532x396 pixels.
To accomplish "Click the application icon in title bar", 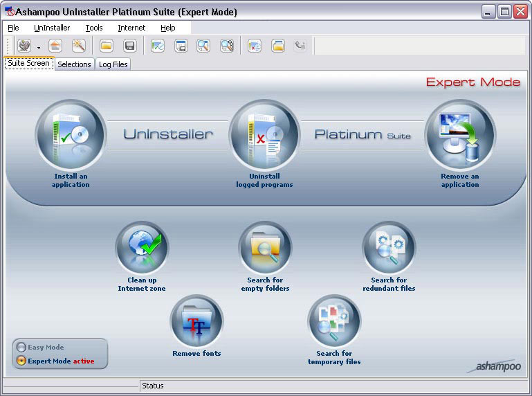I will click(10, 12).
